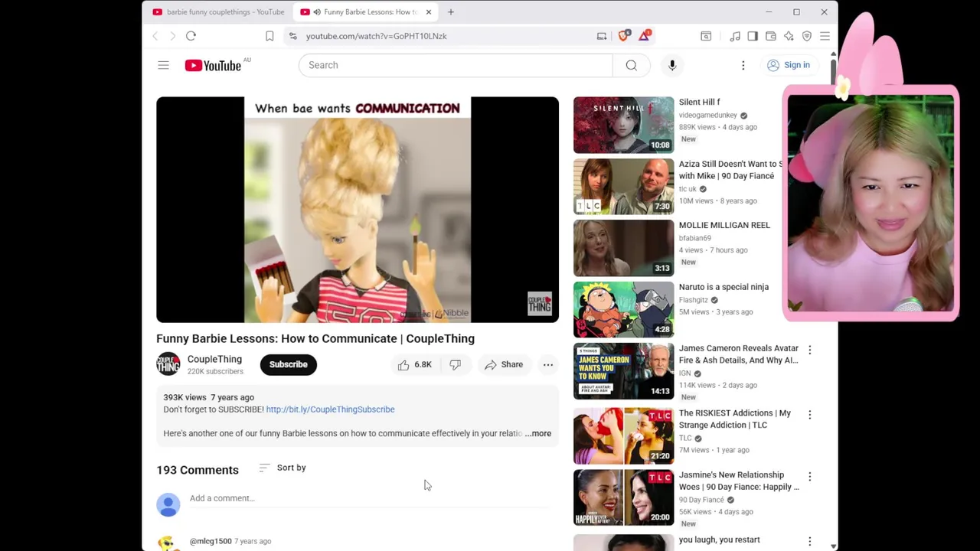Open site settings icon in address bar
Viewport: 980px width, 551px height.
click(292, 36)
